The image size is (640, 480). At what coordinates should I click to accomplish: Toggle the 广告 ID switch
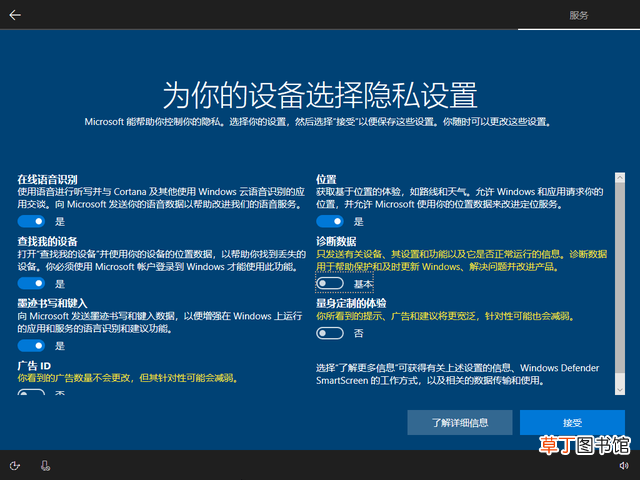coord(31,392)
